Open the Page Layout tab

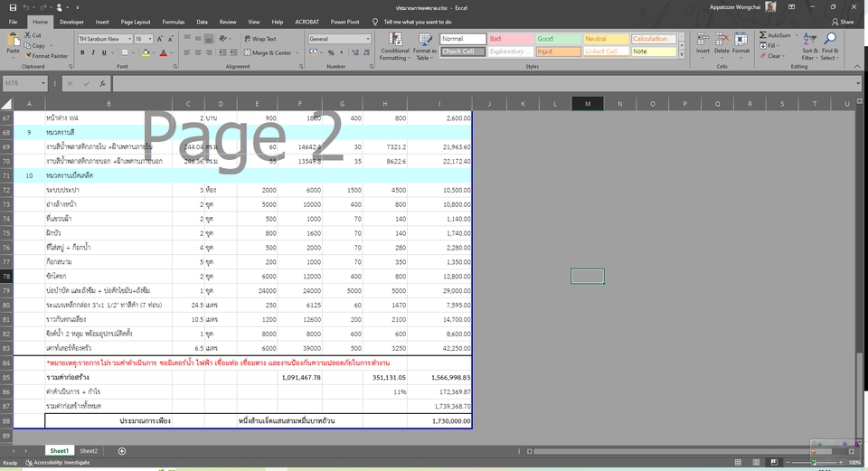[x=136, y=22]
